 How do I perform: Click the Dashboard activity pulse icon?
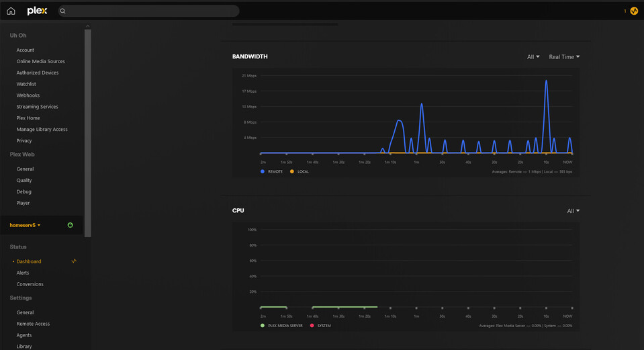(74, 261)
